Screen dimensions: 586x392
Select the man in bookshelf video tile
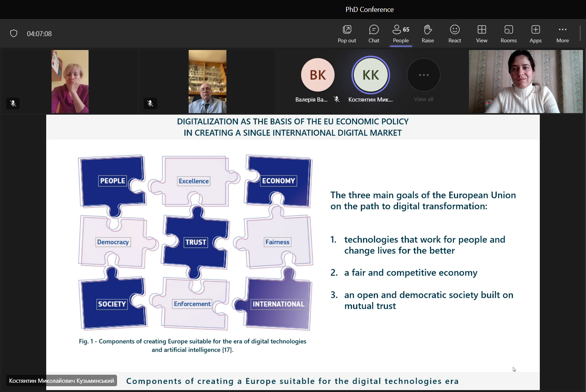pos(207,82)
